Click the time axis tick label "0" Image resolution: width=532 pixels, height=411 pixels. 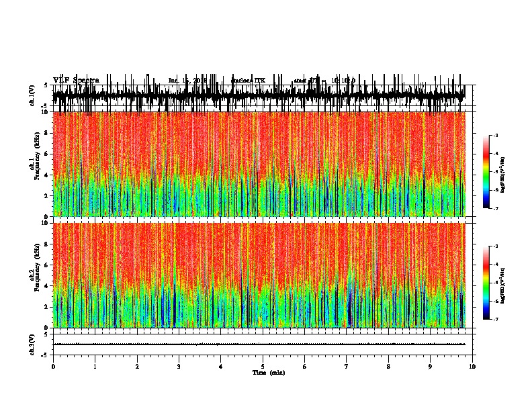[x=53, y=367]
